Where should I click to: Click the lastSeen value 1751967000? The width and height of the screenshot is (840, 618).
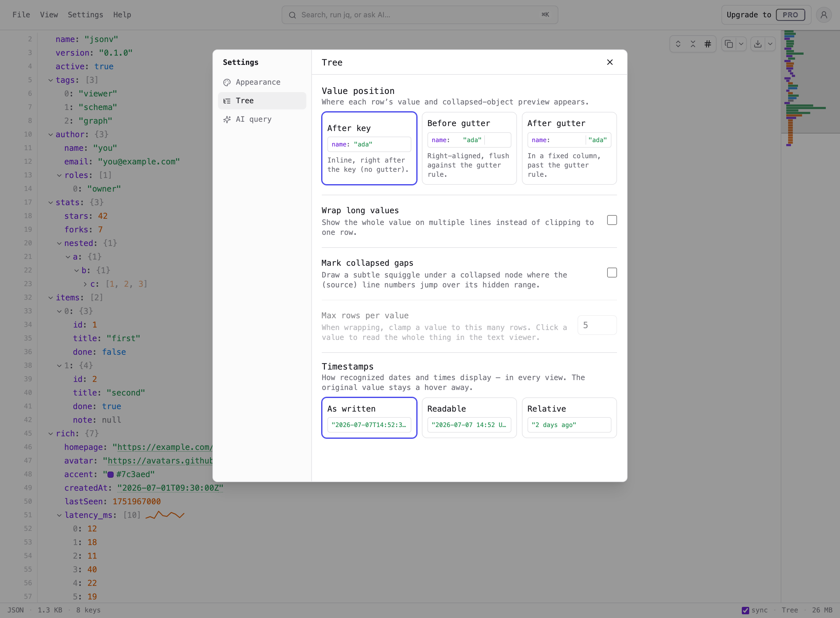click(x=137, y=502)
